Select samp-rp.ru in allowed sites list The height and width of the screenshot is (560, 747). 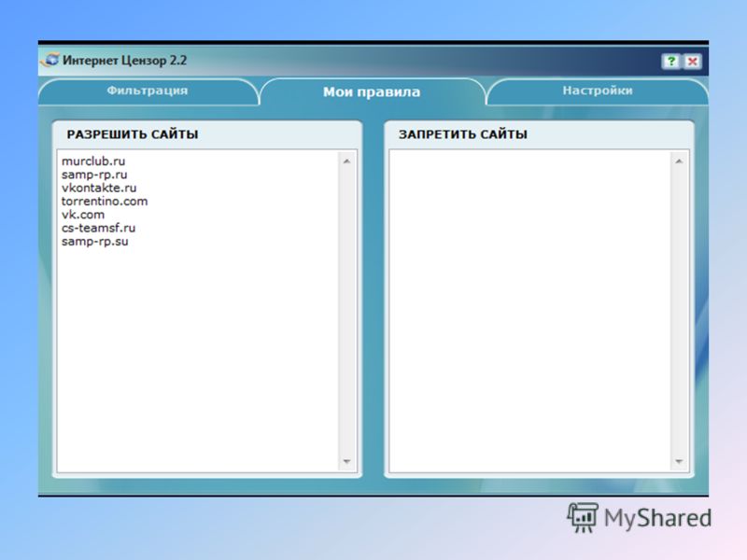[x=94, y=175]
